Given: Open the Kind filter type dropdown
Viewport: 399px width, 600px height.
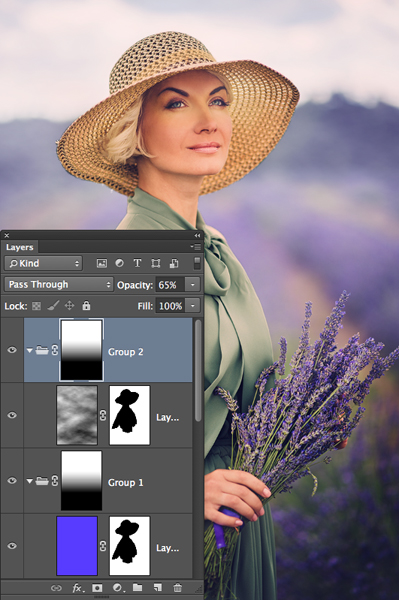Looking at the screenshot, I should [x=44, y=263].
